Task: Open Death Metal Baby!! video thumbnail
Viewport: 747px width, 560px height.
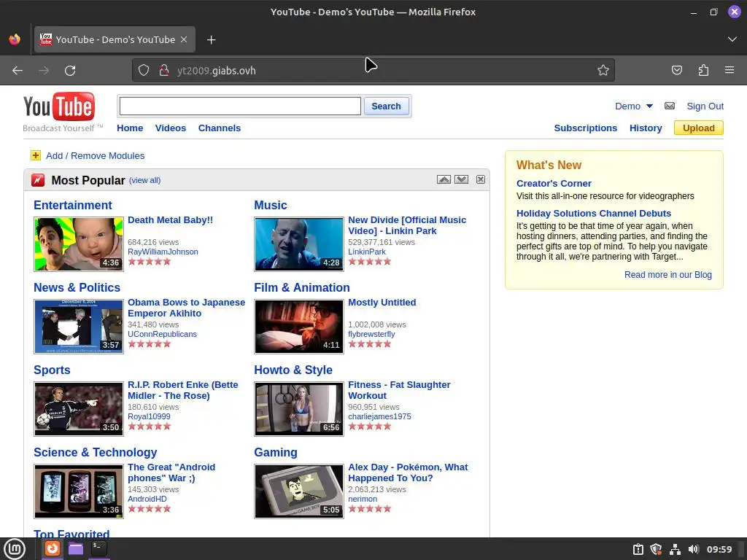Action: tap(79, 244)
